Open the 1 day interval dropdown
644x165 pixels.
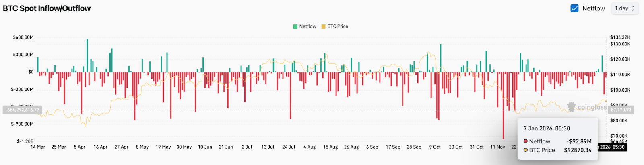point(624,8)
